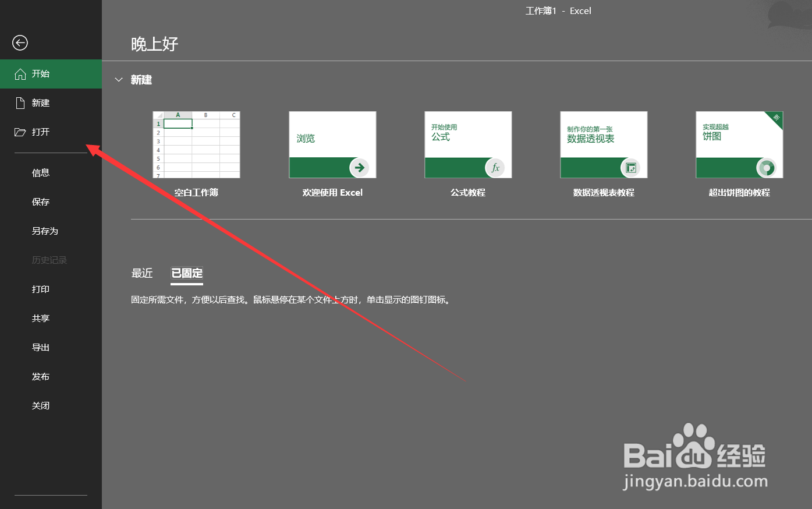This screenshot has width=812, height=509.
Task: Click 关闭 in the sidebar
Action: point(51,406)
